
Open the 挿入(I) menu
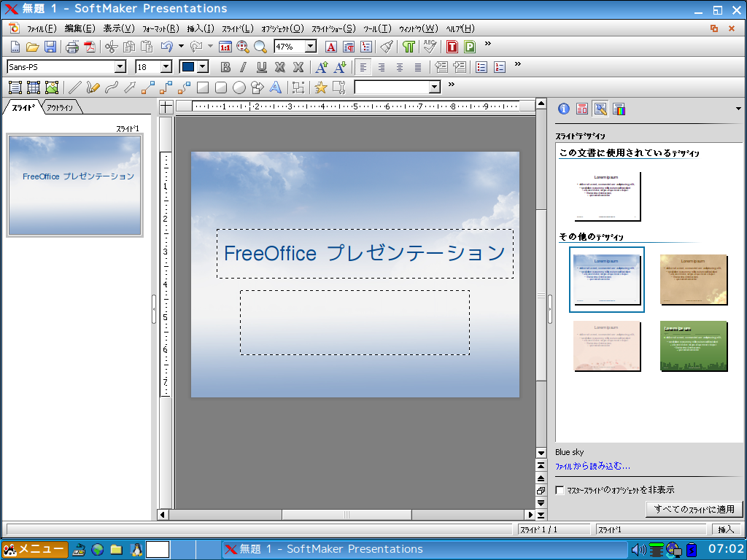201,28
